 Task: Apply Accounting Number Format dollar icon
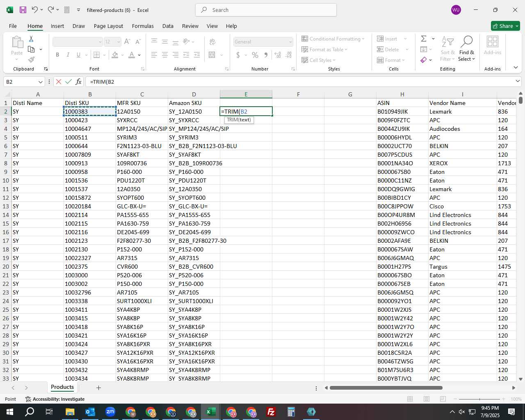238,55
